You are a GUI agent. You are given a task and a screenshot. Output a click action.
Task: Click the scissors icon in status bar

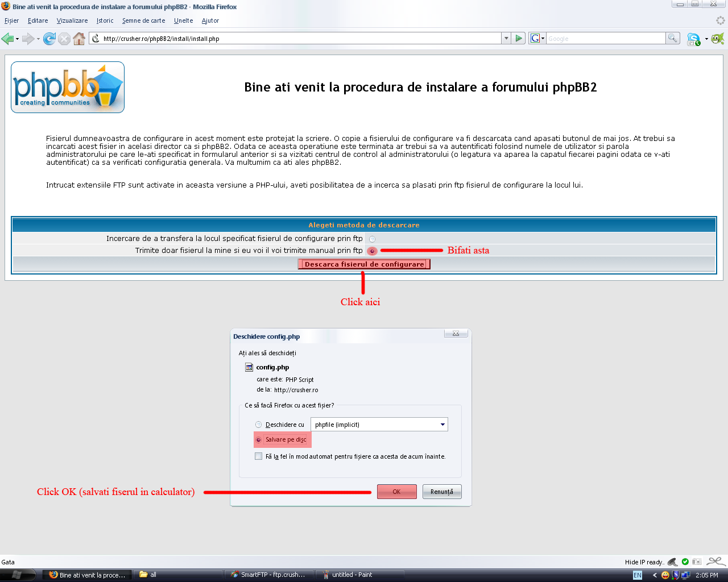[x=715, y=562]
